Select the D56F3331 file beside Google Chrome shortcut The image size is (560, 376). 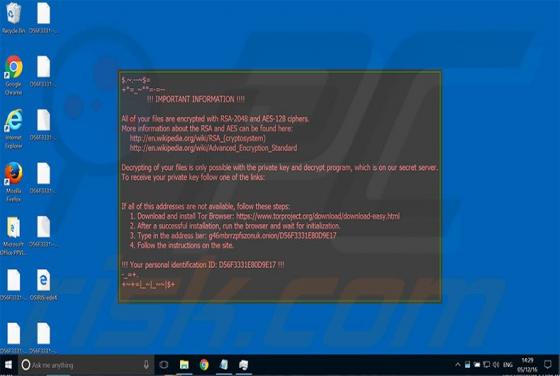tap(43, 71)
